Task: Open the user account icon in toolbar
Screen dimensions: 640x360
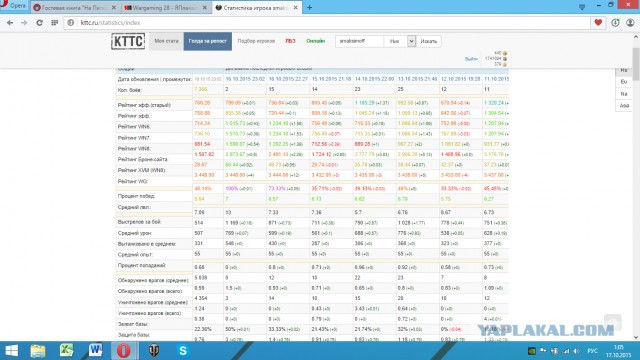Action: click(x=630, y=23)
